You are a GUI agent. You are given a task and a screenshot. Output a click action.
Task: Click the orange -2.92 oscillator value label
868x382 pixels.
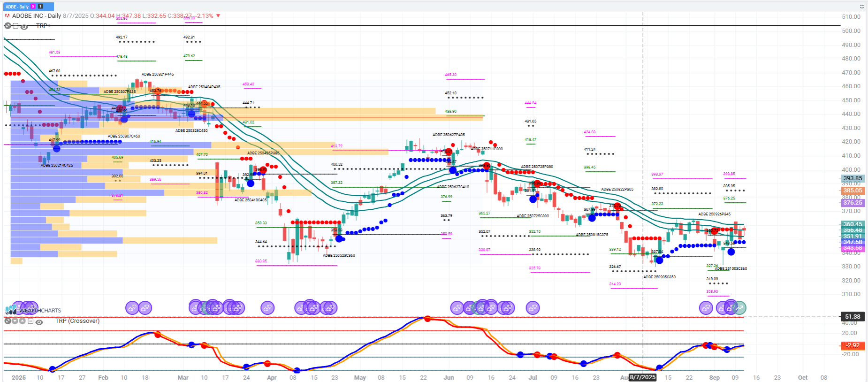coord(852,345)
